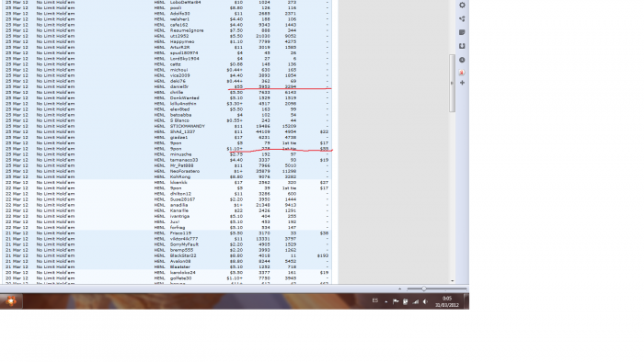
Task: Open the clock showing 31/03/2012
Action: click(447, 301)
